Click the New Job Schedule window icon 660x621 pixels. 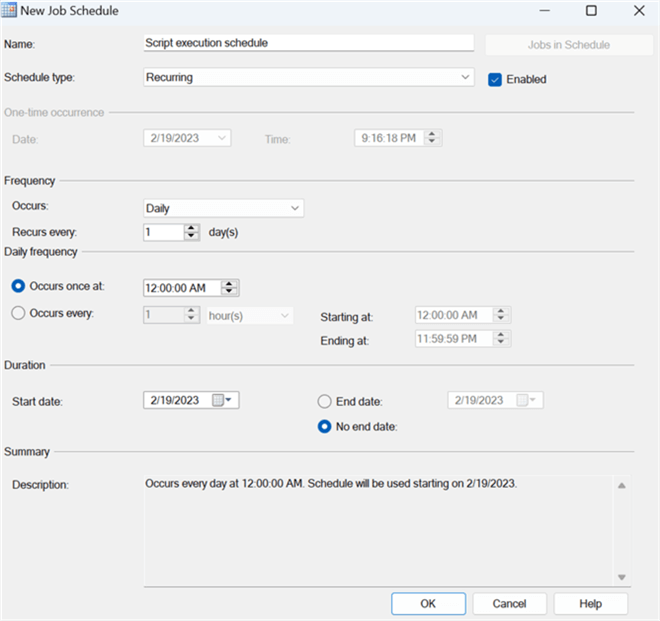pyautogui.click(x=11, y=11)
